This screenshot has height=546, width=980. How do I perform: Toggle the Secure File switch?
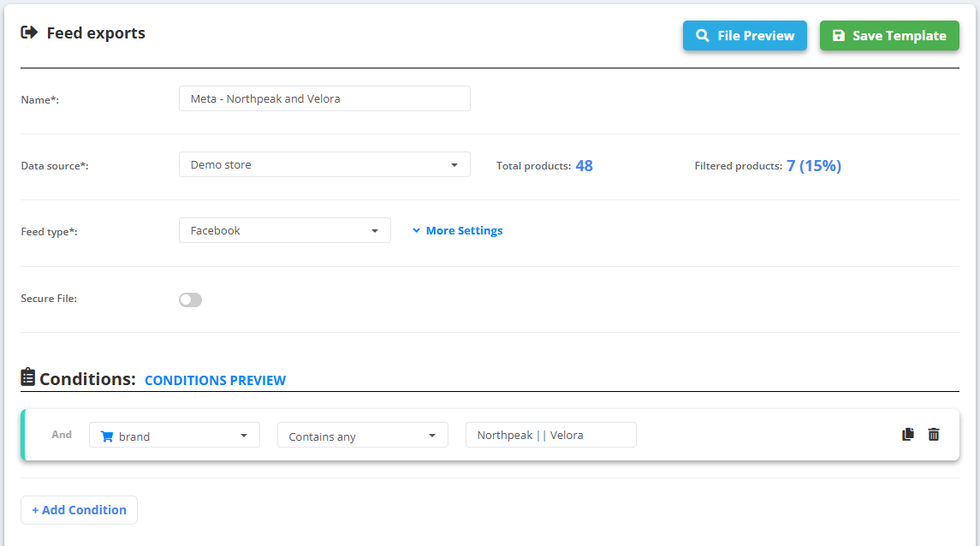191,300
